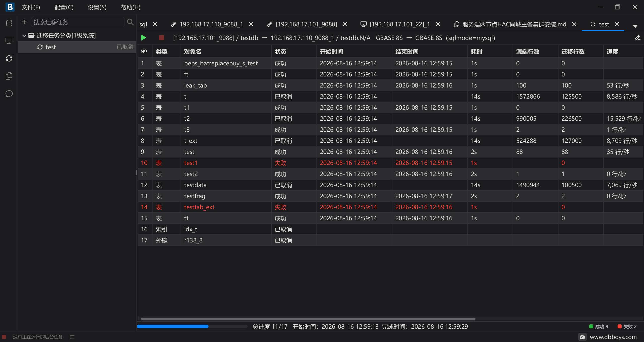Select the failed test1 row
Viewport: 644px width, 342px height.
point(390,163)
